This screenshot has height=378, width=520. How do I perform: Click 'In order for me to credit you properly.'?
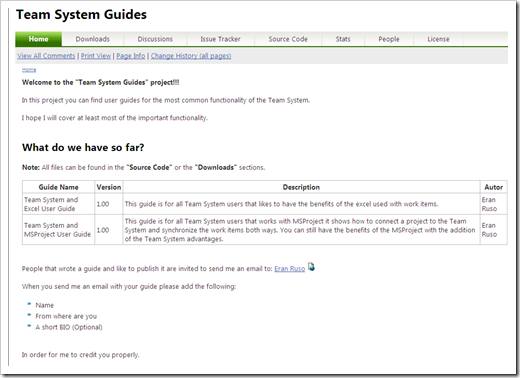80,355
